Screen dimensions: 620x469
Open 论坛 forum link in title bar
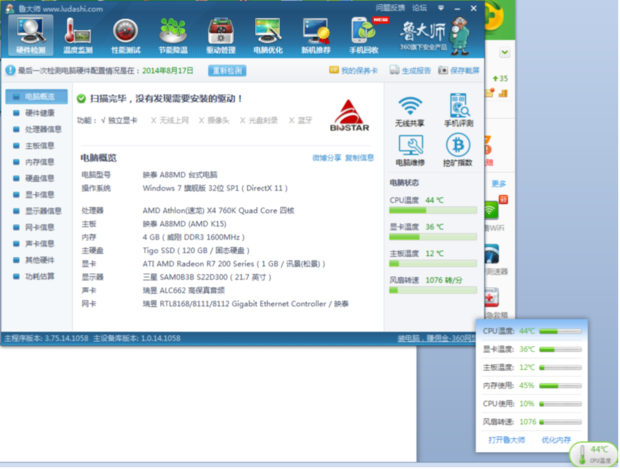pos(419,8)
